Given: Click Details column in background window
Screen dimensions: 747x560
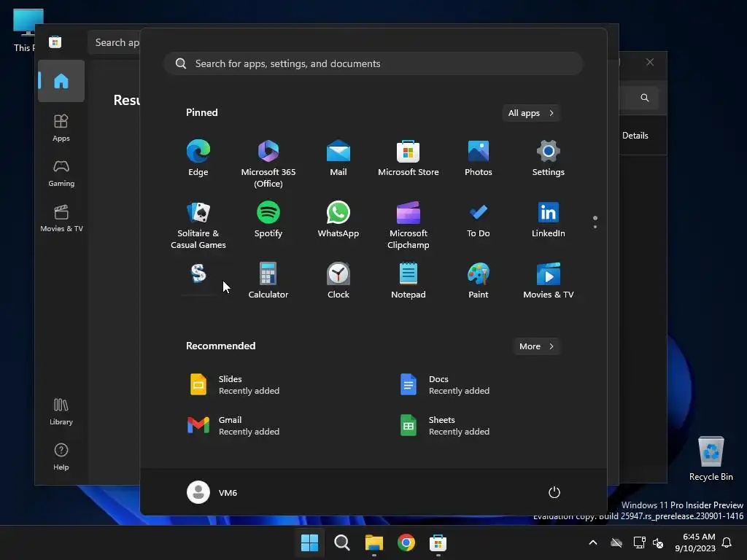Looking at the screenshot, I should pos(635,135).
